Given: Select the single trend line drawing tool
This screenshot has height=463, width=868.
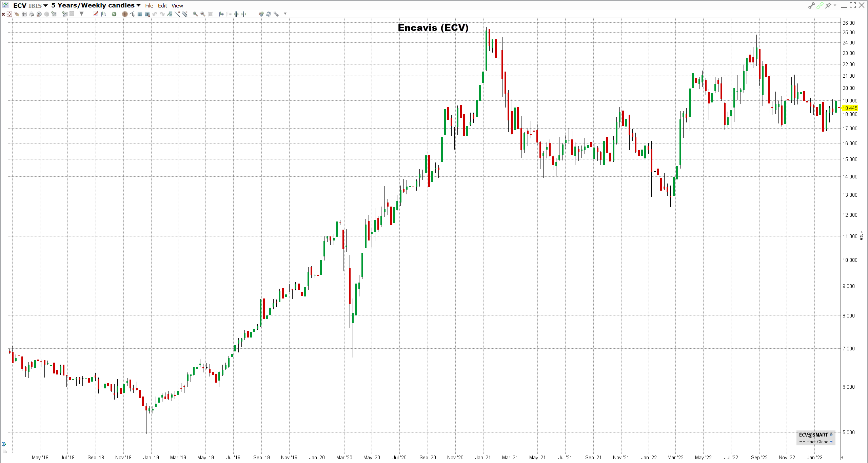Looking at the screenshot, I should [177, 14].
